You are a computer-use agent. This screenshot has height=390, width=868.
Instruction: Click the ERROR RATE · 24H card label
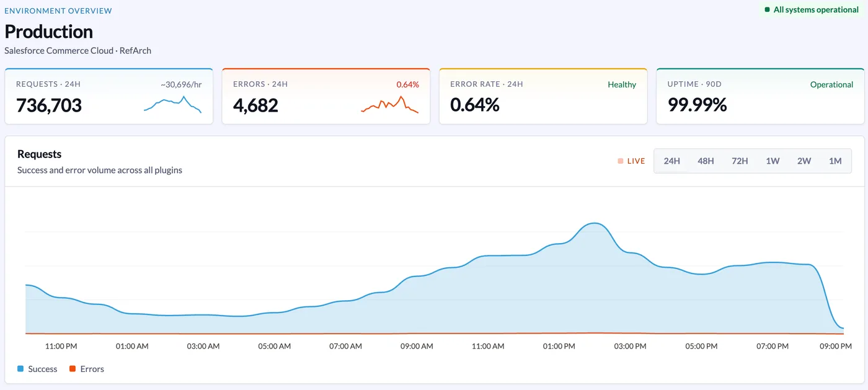tap(487, 84)
